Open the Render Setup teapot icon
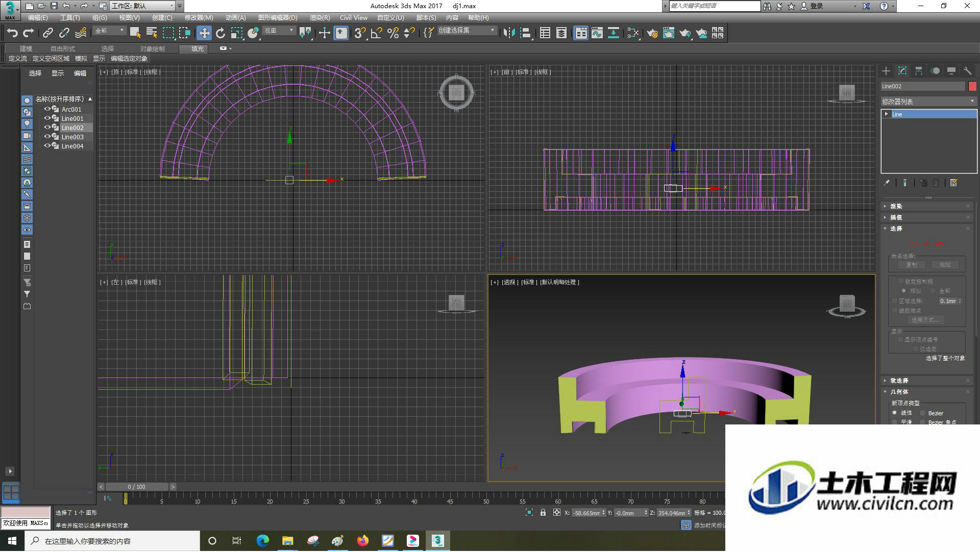Image resolution: width=980 pixels, height=552 pixels. click(x=652, y=33)
